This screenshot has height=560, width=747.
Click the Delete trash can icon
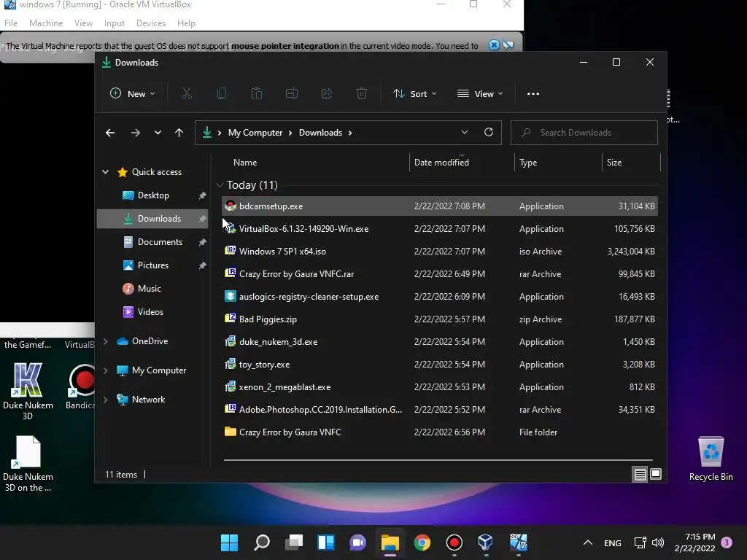(362, 94)
